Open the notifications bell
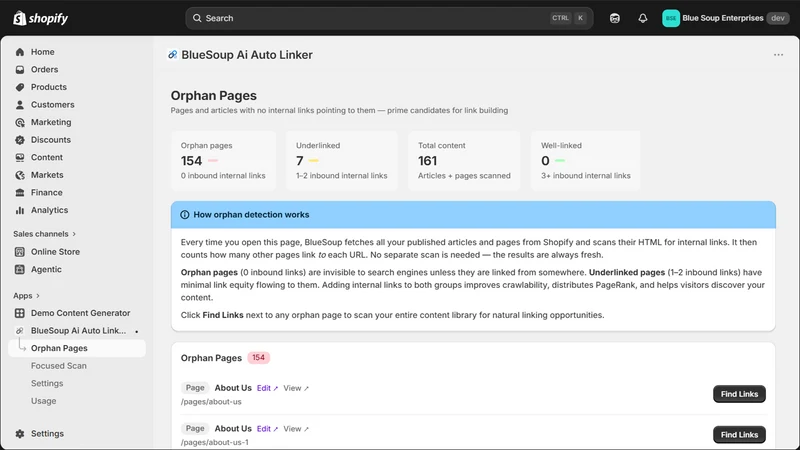This screenshot has width=800, height=450. (643, 18)
